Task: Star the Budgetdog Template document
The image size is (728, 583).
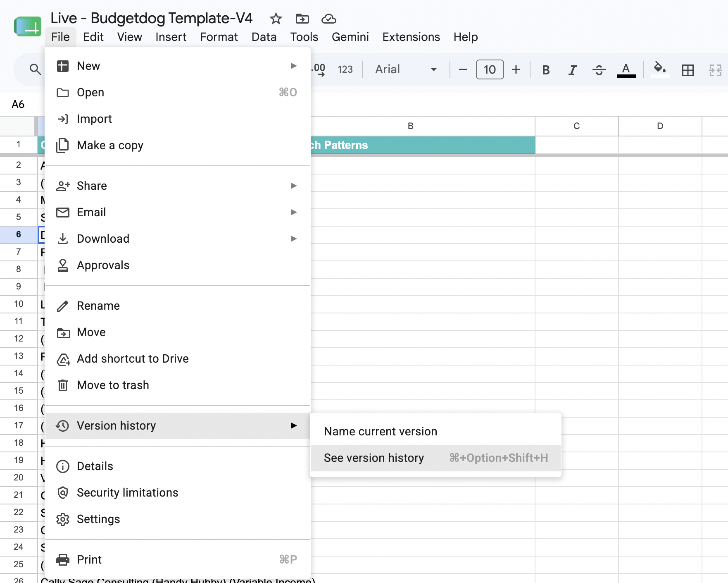Action: [276, 19]
